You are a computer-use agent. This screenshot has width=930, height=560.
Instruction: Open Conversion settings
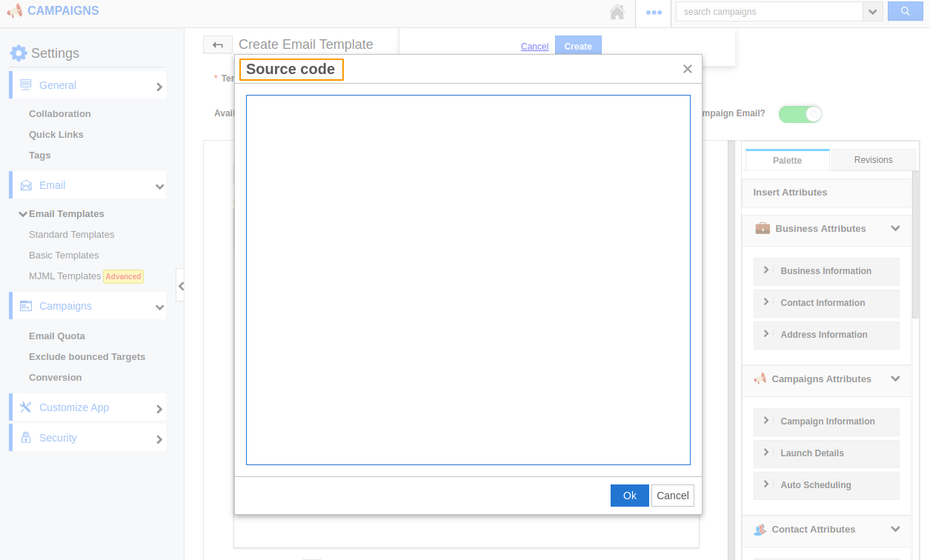tap(56, 377)
